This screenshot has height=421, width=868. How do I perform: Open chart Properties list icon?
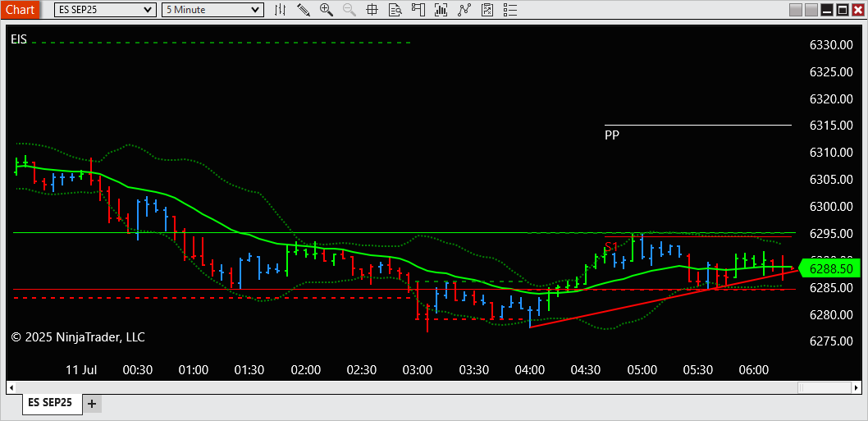tap(510, 9)
